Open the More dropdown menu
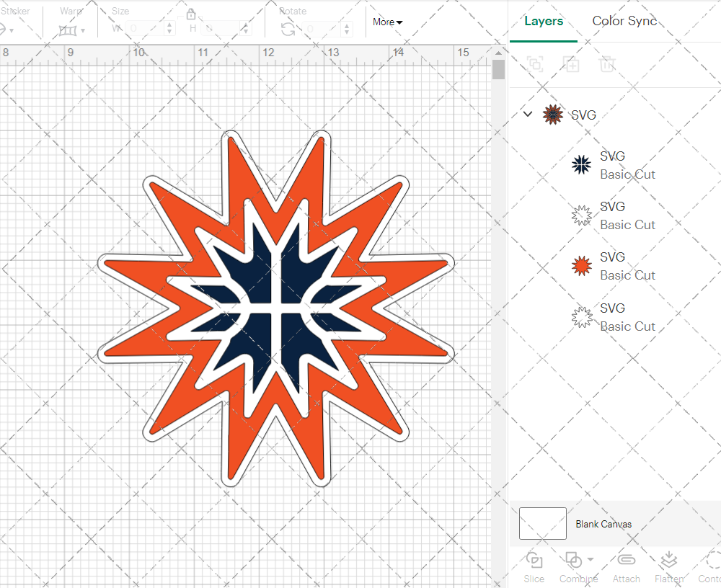The width and height of the screenshot is (721, 588). coord(387,22)
